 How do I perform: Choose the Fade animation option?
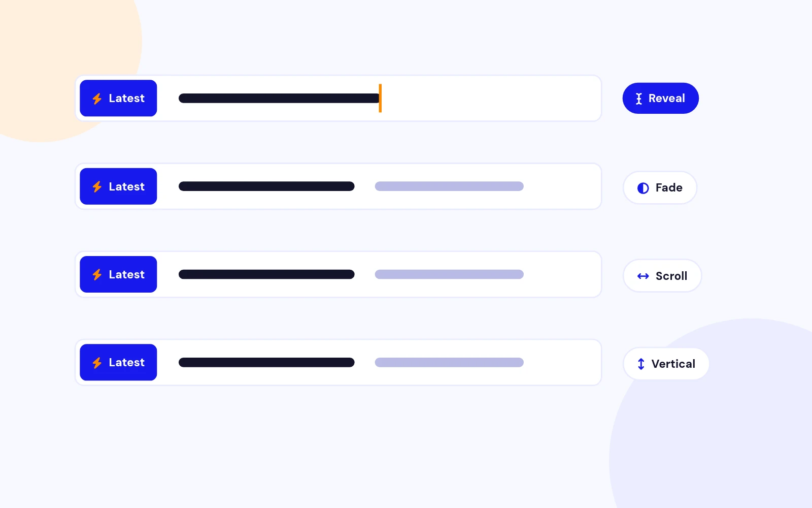[660, 187]
